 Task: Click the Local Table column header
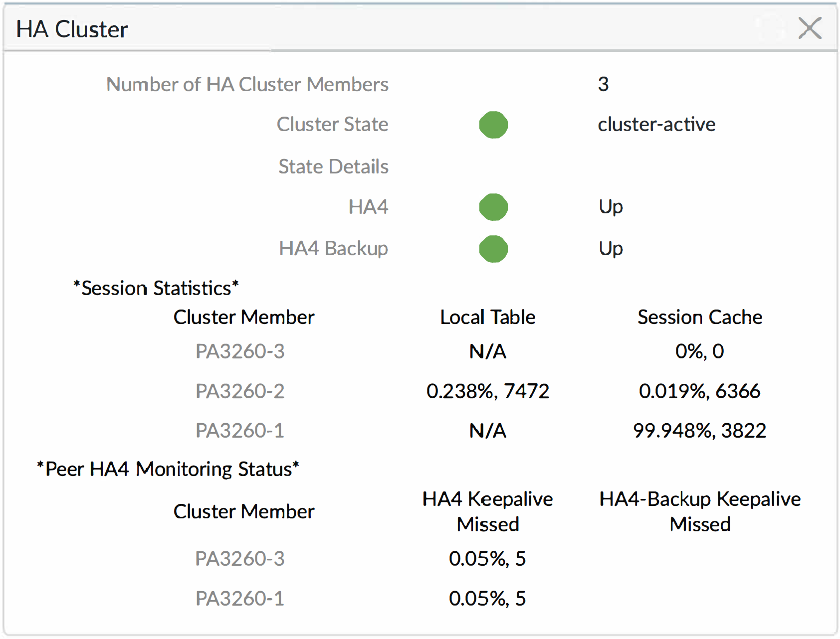[487, 318]
